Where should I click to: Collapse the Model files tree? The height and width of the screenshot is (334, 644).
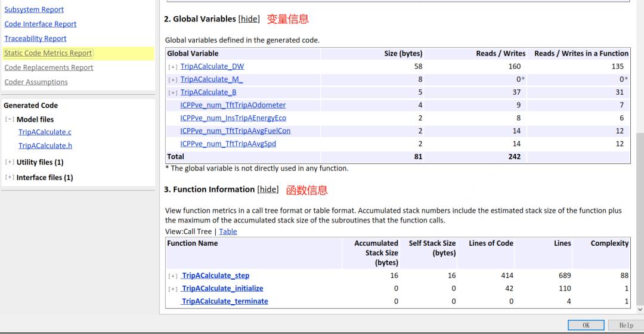(10, 119)
